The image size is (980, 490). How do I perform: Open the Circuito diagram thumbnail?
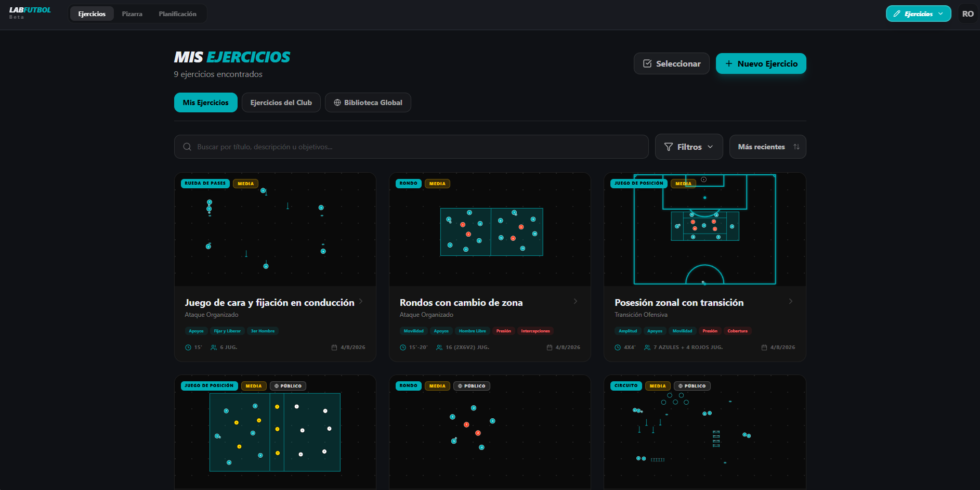pyautogui.click(x=704, y=432)
